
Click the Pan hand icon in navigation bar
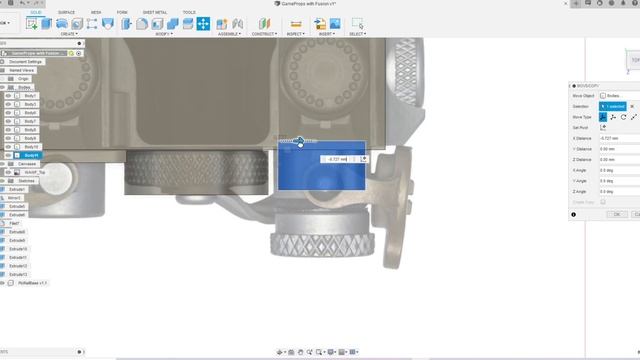(x=301, y=352)
